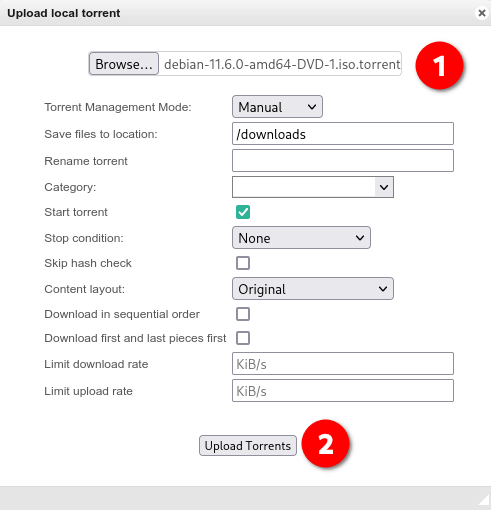The height and width of the screenshot is (510, 491).
Task: Open the Stop condition dropdown
Action: coord(301,238)
